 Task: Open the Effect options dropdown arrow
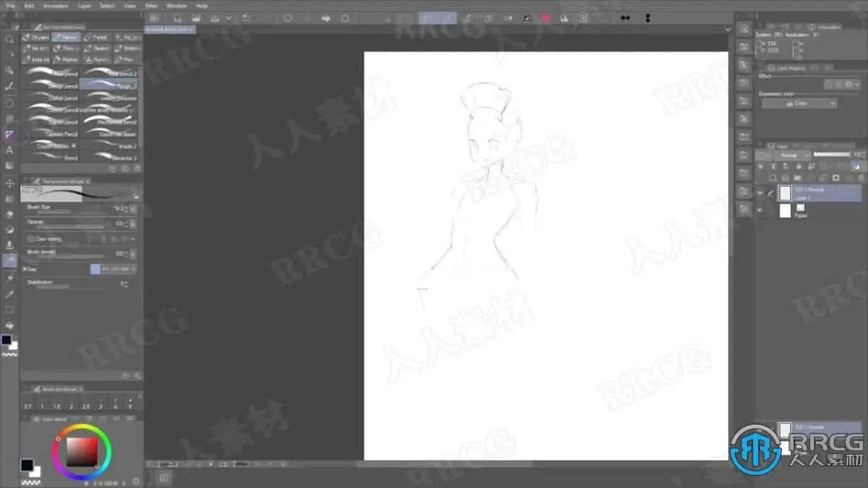click(x=856, y=85)
